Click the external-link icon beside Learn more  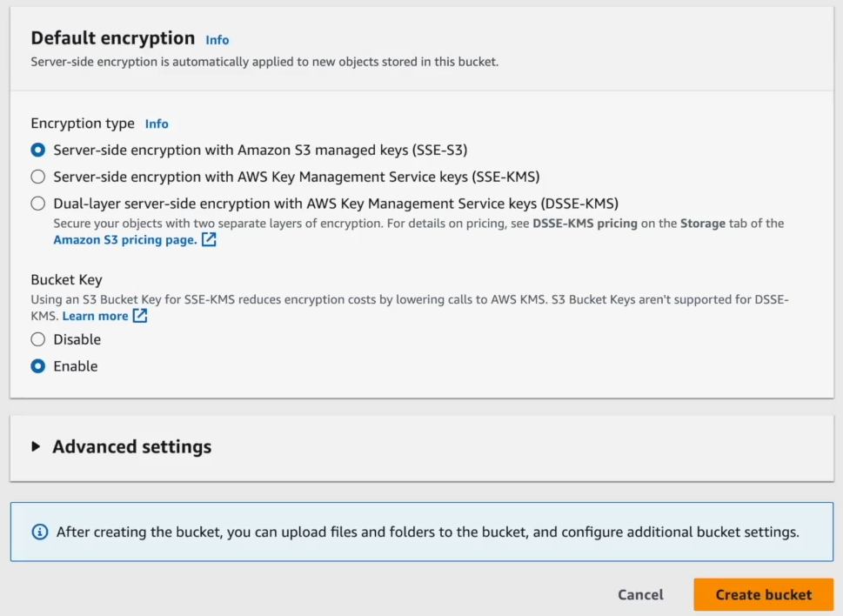(139, 316)
